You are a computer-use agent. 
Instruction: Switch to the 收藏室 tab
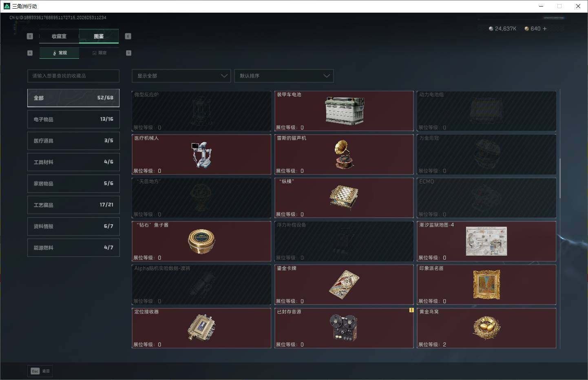59,36
